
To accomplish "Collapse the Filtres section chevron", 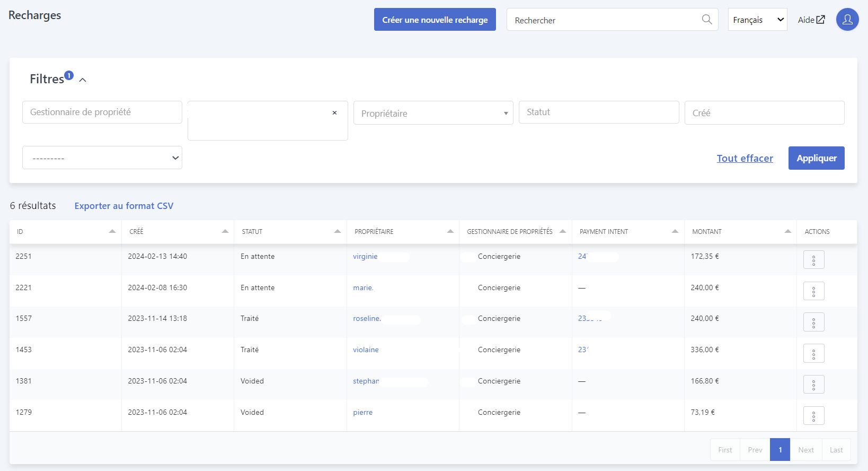I will pos(83,80).
